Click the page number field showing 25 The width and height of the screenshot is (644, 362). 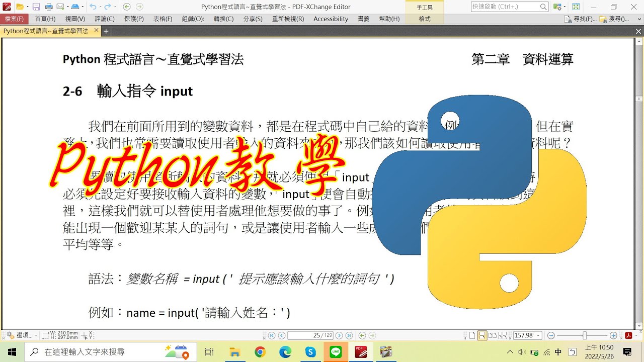[x=310, y=335]
